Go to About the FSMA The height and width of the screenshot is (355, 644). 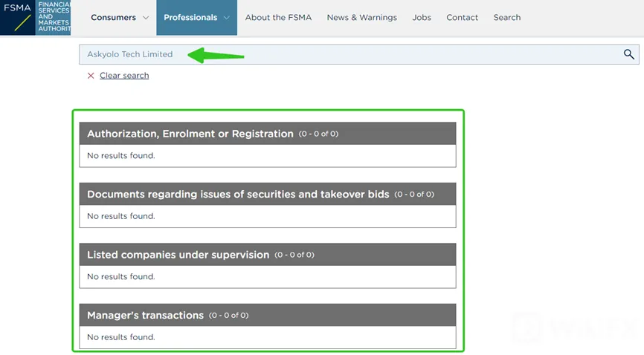point(278,17)
